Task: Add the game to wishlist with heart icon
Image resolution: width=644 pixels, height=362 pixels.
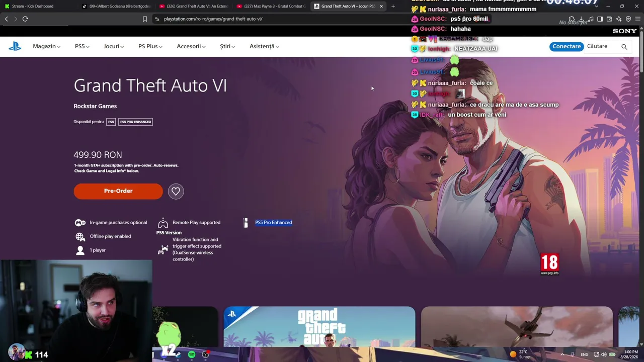Action: coord(176,191)
